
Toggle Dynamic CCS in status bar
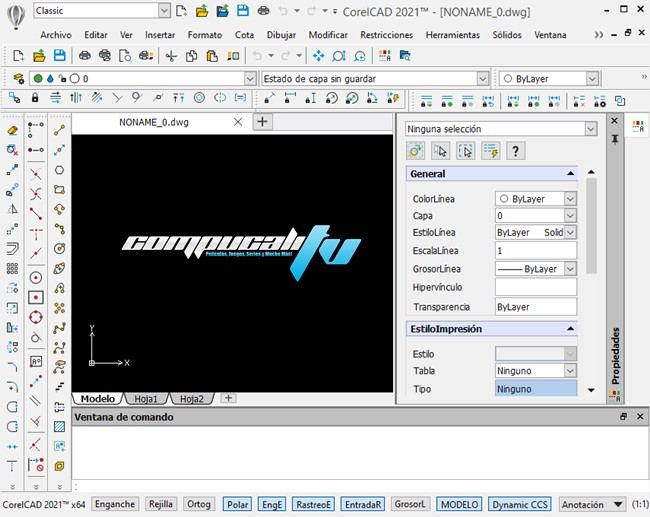pyautogui.click(x=520, y=505)
